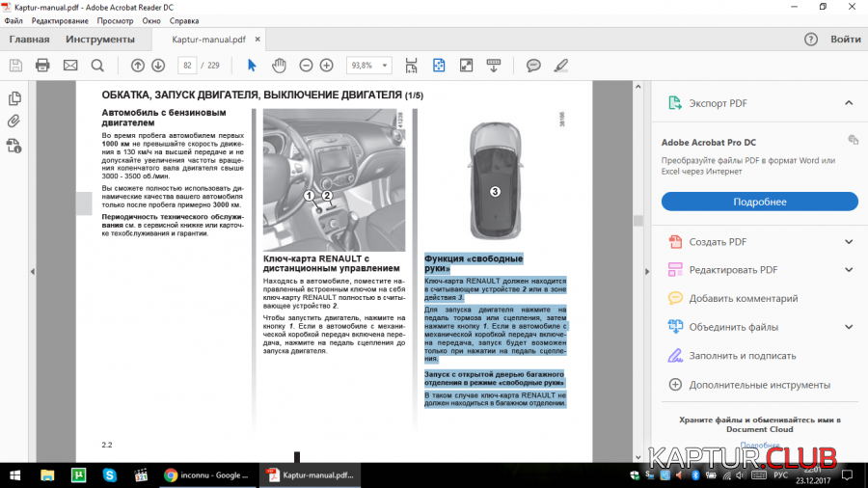868x488 pixels.
Task: Click Войти to sign in
Action: tap(845, 40)
